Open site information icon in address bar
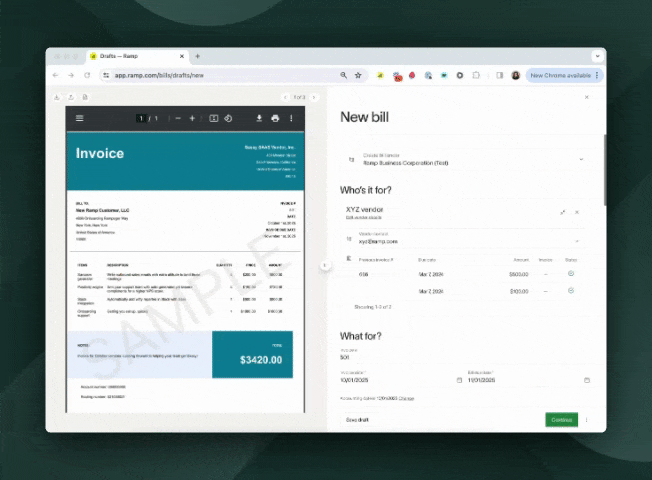 [x=106, y=75]
